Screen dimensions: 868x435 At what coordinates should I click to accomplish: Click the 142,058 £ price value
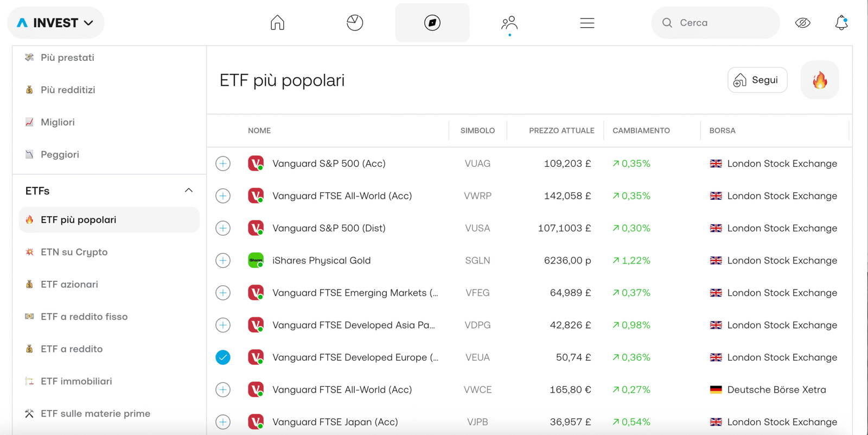[567, 196]
